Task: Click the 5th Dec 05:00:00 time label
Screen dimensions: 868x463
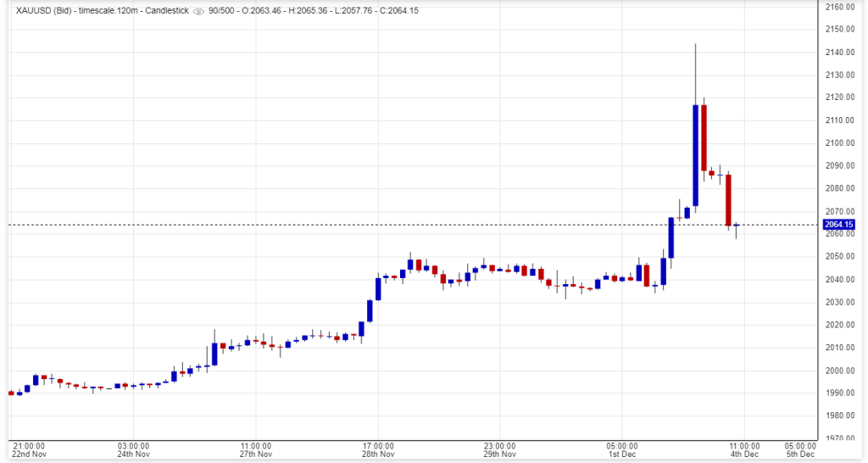Action: coord(800,450)
